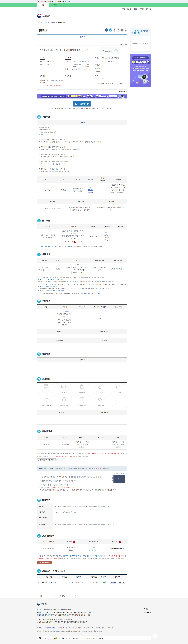Click 채용담당자에게 메일로 질문하기 button
This screenshot has width=188, height=644.
pyautogui.click(x=106, y=490)
